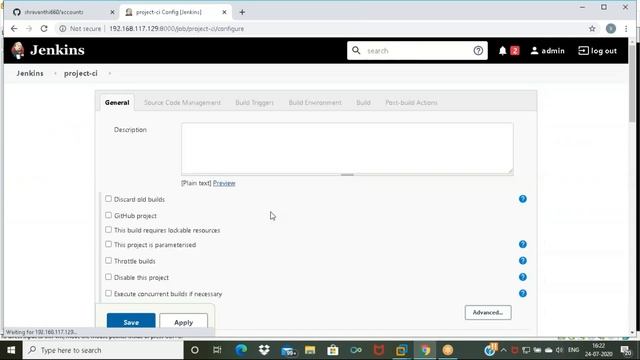Go to Jenkins breadcrumb home
Viewport: 640px width, 360px height.
30,73
